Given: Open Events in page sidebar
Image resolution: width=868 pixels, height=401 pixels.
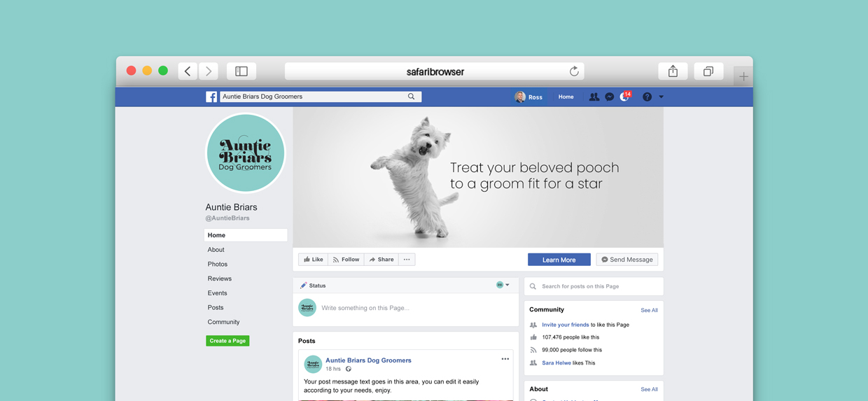Looking at the screenshot, I should 217,293.
